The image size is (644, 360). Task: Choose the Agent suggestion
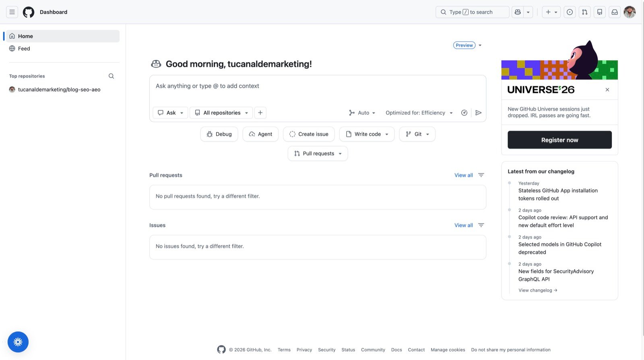260,134
